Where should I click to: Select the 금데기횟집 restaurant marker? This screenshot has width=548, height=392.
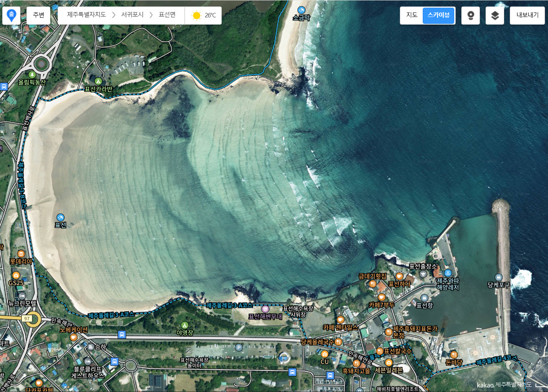373,284
